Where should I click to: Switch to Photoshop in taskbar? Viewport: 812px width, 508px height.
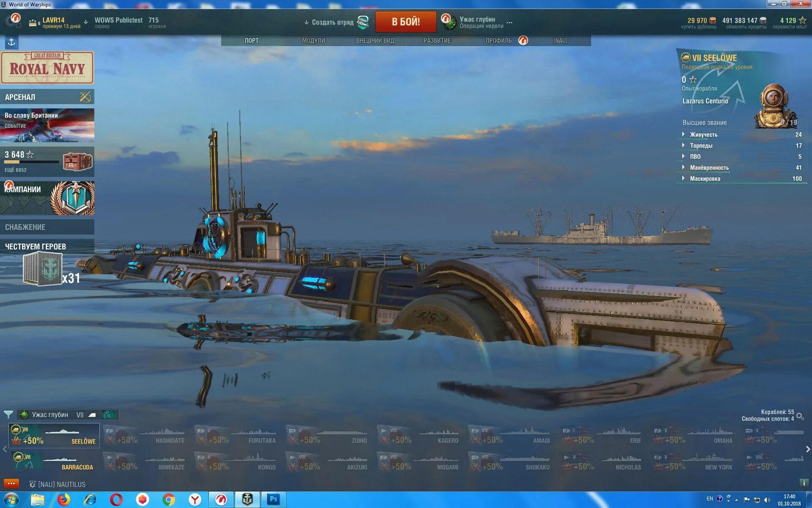(x=273, y=500)
